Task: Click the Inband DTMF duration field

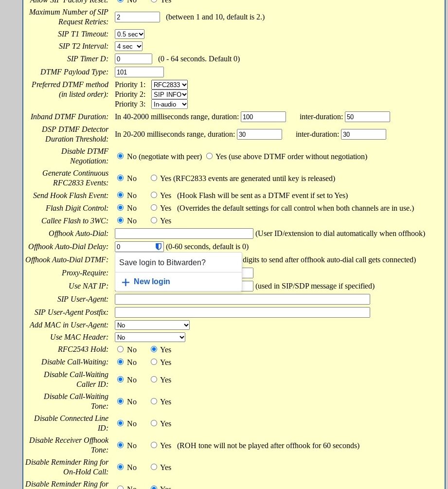Action: (263, 117)
